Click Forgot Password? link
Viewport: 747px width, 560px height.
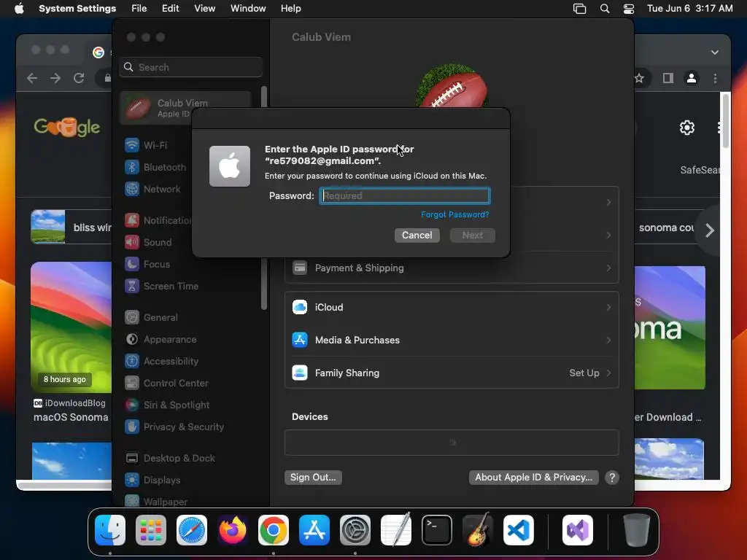[455, 215]
